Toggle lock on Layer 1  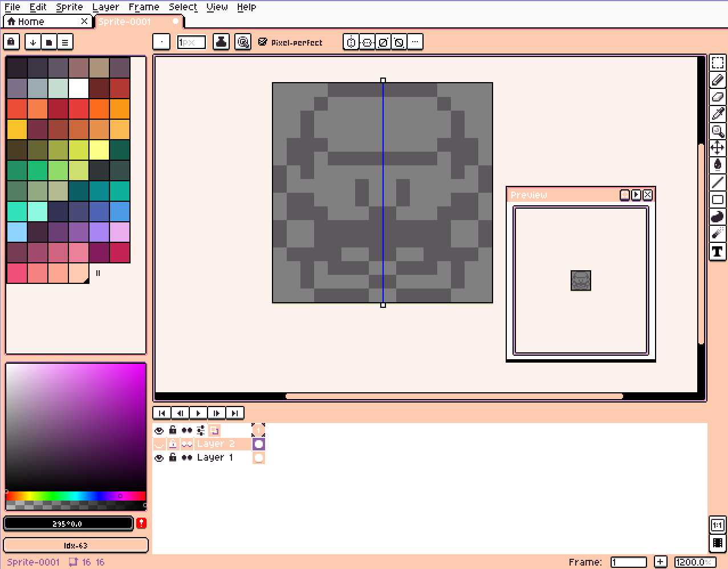[x=173, y=458]
